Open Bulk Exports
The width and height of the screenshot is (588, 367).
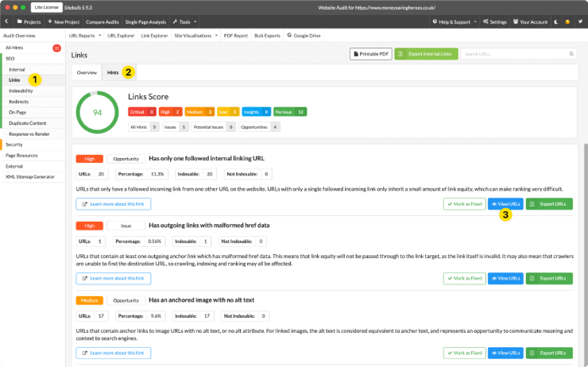[x=267, y=36]
